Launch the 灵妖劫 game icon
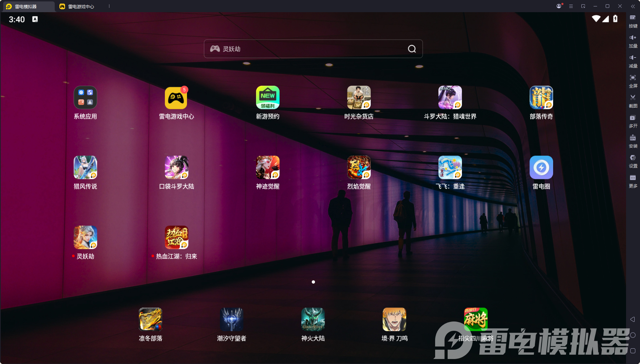640x364 pixels. tap(85, 238)
